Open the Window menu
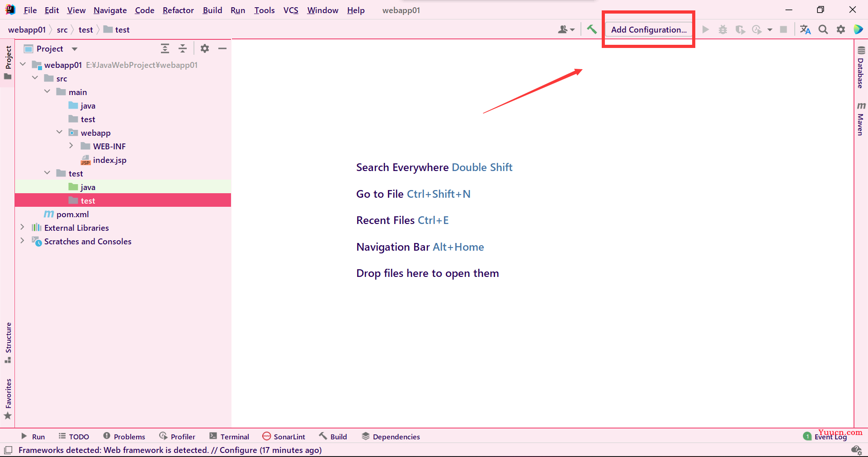Screen dimensions: 868x457 tap(323, 10)
